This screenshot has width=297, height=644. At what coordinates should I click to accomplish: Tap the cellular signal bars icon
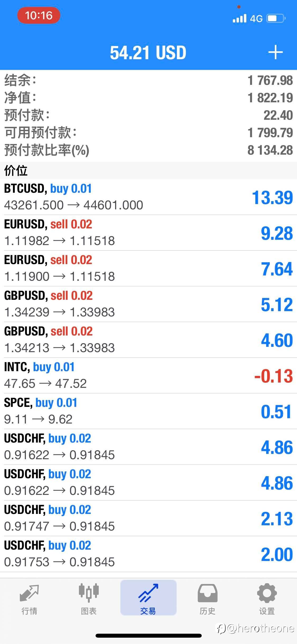tap(239, 19)
